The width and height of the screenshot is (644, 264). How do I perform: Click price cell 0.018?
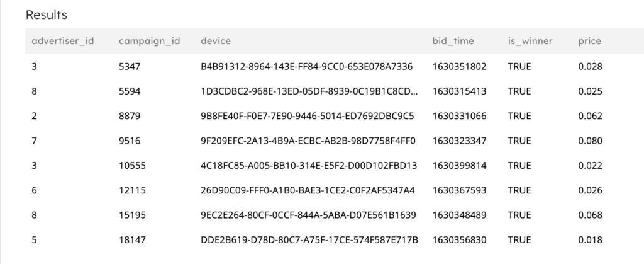pyautogui.click(x=591, y=240)
